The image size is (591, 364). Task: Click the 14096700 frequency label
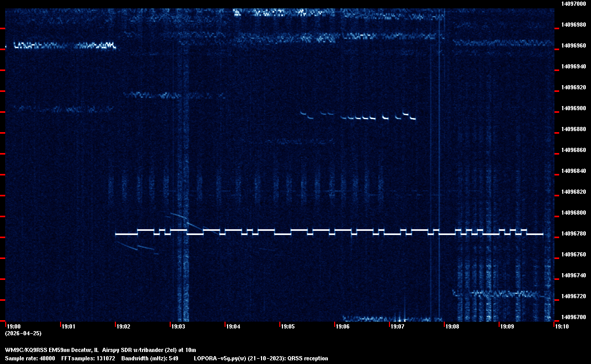click(x=574, y=317)
